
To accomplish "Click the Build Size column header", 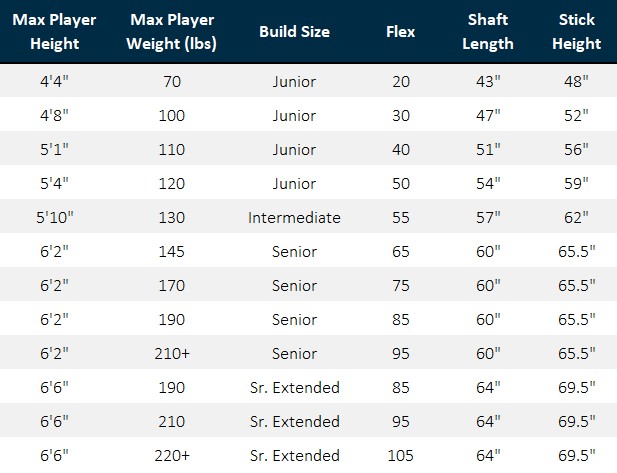I will tap(294, 32).
